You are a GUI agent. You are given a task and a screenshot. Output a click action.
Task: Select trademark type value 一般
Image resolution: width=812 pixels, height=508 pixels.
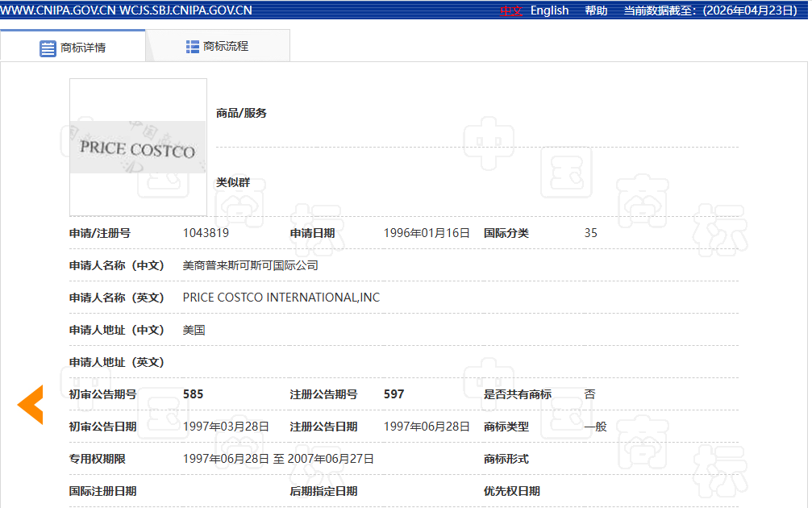pos(595,427)
